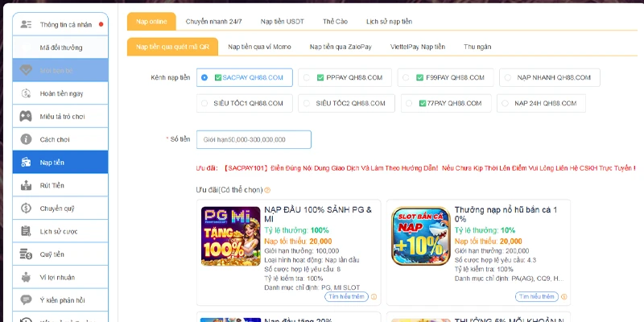Click the Ý kiến phản hồi chat bubble icon
The height and width of the screenshot is (322, 644).
point(26,300)
